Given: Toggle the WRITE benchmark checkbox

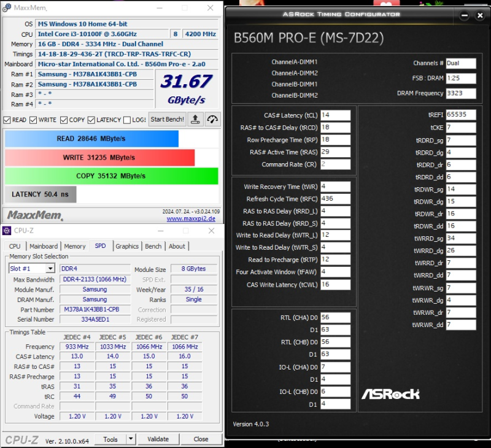Looking at the screenshot, I should pos(33,120).
